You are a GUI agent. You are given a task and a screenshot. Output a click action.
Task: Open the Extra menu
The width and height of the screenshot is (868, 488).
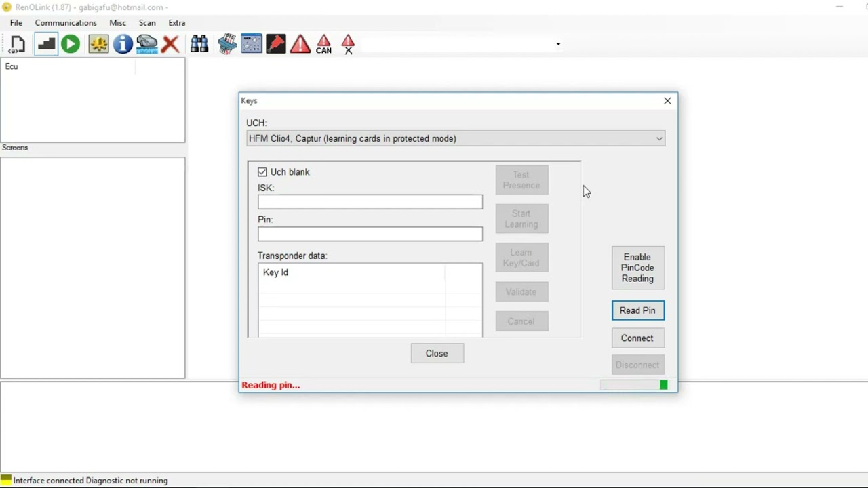pyautogui.click(x=177, y=23)
